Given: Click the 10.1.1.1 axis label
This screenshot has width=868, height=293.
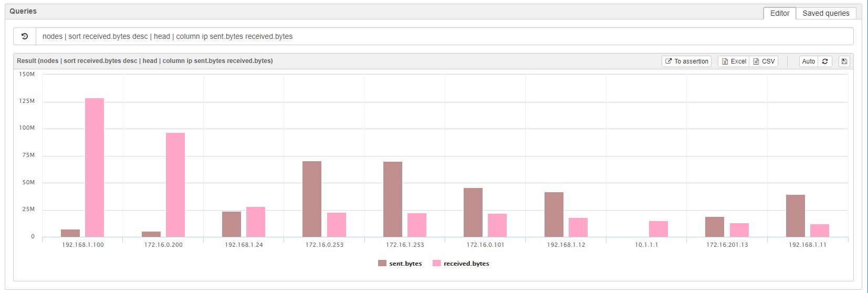Looking at the screenshot, I should click(646, 245).
